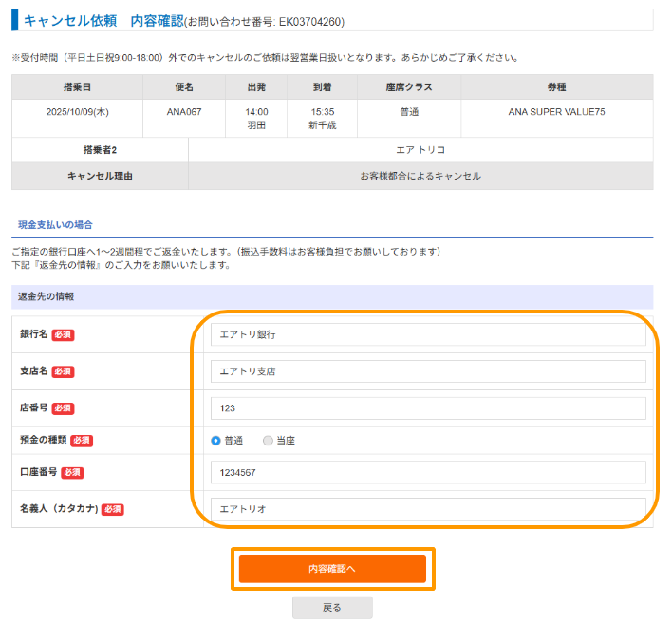Select the 普通 deposit type radio button
Image resolution: width=672 pixels, height=625 pixels.
tap(216, 441)
